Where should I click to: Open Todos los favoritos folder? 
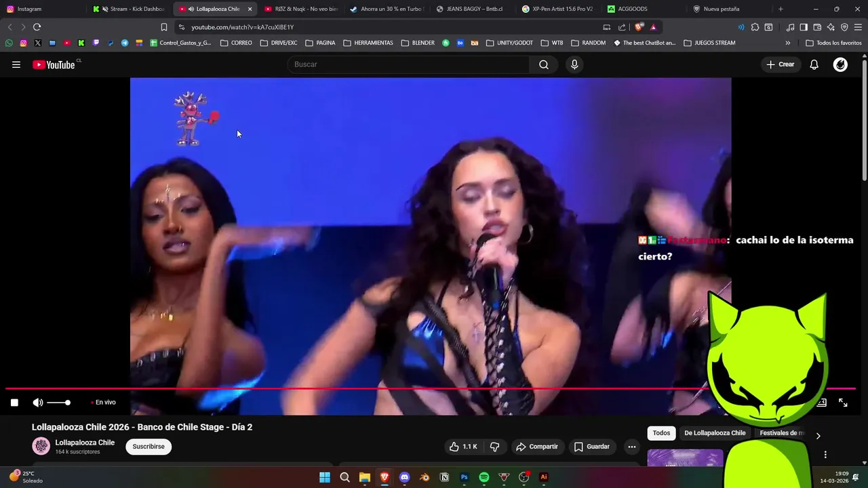(833, 43)
